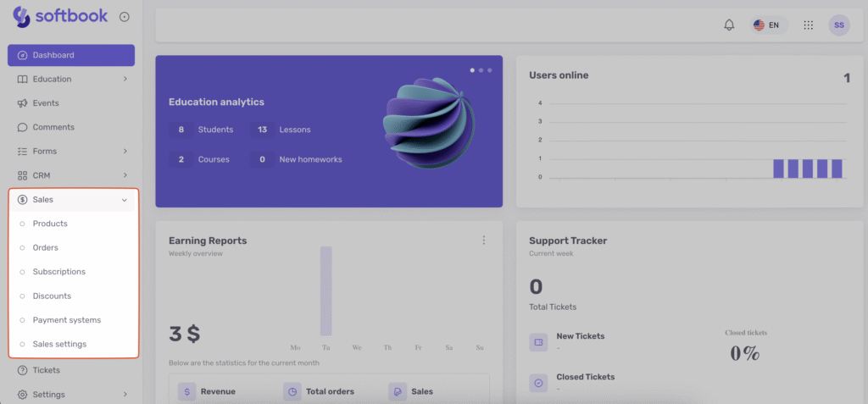Click the Comments speech bubble icon
868x404 pixels.
click(x=22, y=127)
